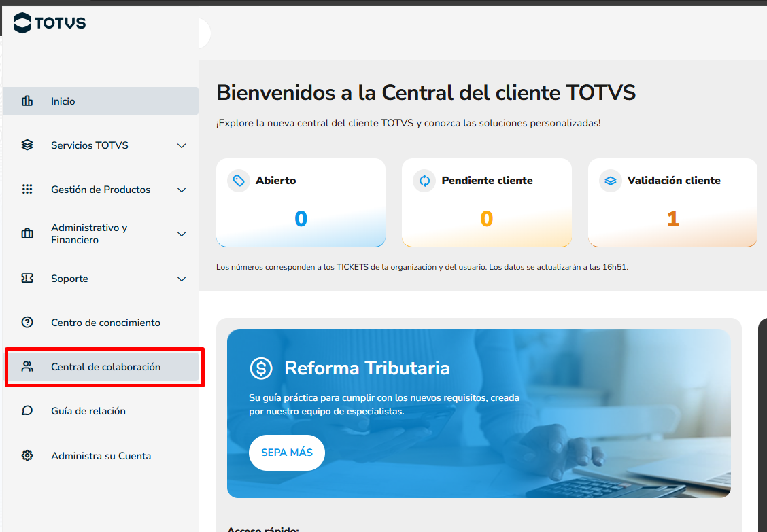Click the Soporte ticket icon
The width and height of the screenshot is (767, 532).
[x=27, y=278]
